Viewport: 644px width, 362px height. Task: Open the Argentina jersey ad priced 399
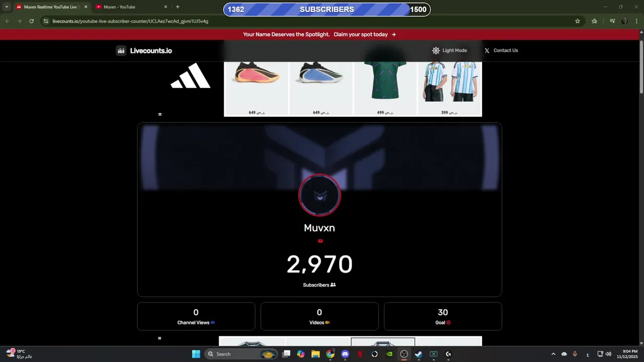point(450,89)
